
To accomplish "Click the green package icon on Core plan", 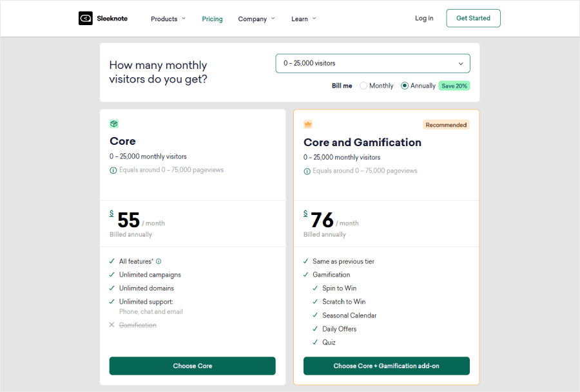I will click(x=114, y=124).
